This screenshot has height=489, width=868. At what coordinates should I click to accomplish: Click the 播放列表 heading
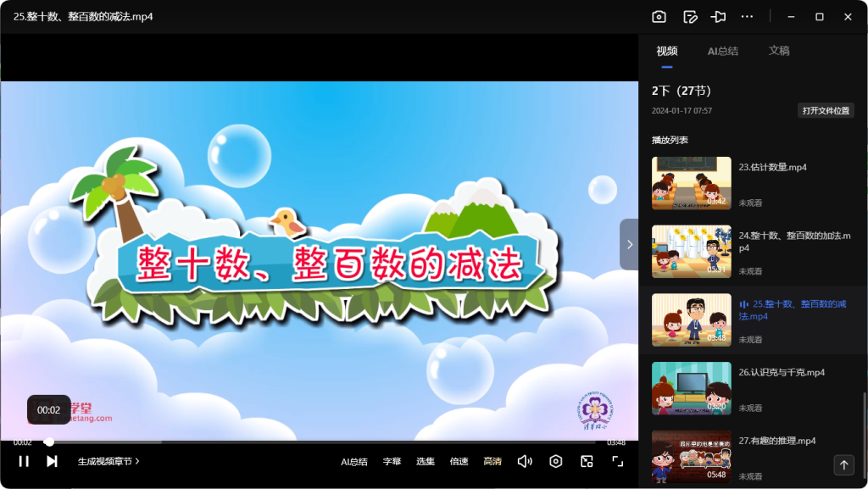[670, 140]
